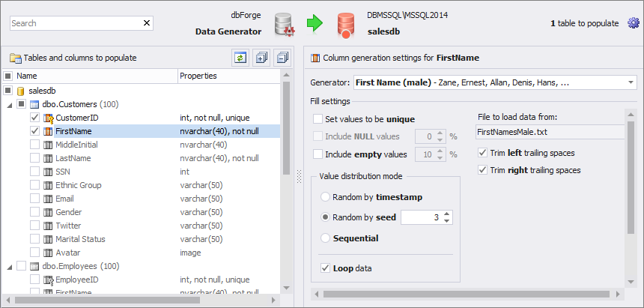Select the SSN row in the tree
The width and height of the screenshot is (644, 308).
coord(142,172)
